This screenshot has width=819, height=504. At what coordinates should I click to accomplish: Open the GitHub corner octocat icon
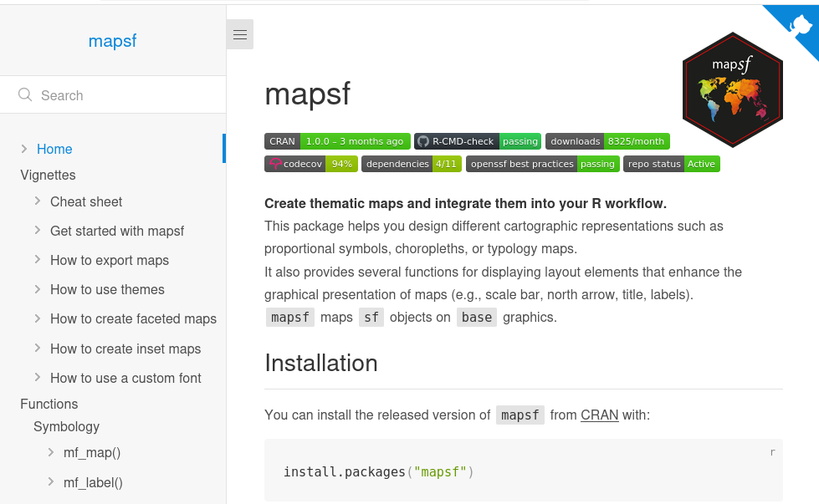coord(801,24)
